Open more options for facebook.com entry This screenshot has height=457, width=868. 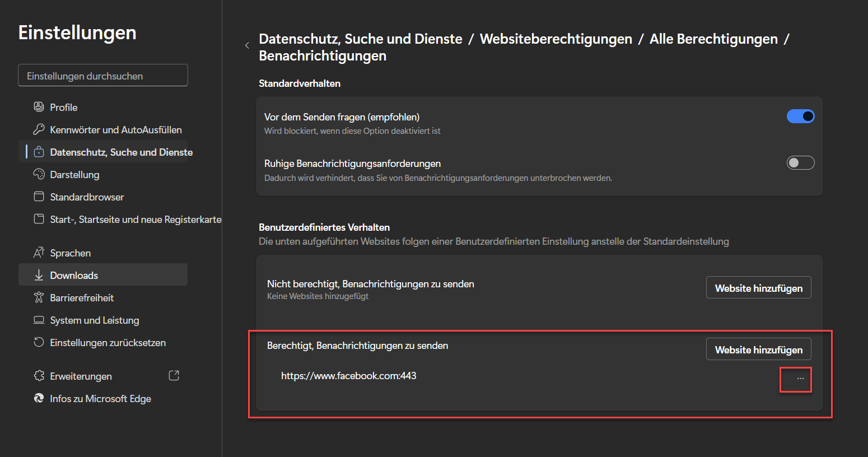[800, 379]
